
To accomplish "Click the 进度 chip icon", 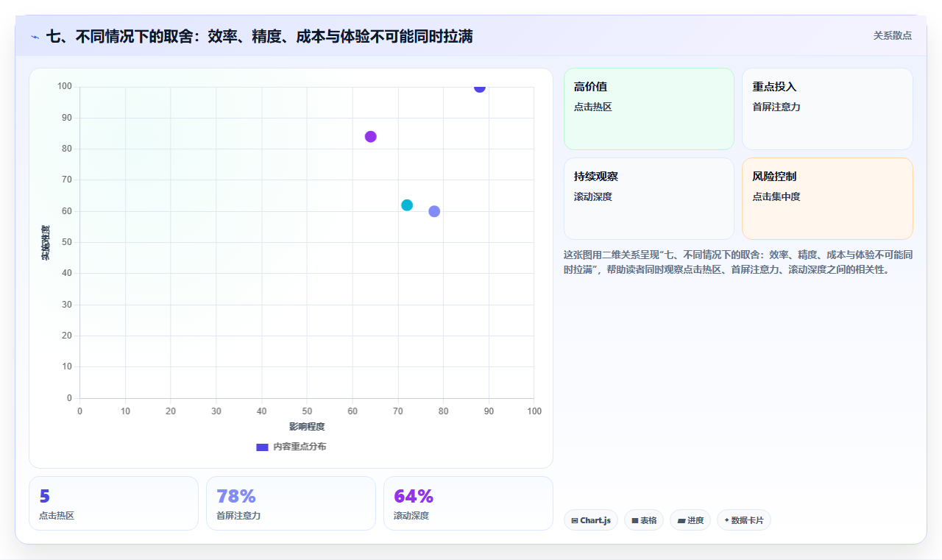I will 681,521.
